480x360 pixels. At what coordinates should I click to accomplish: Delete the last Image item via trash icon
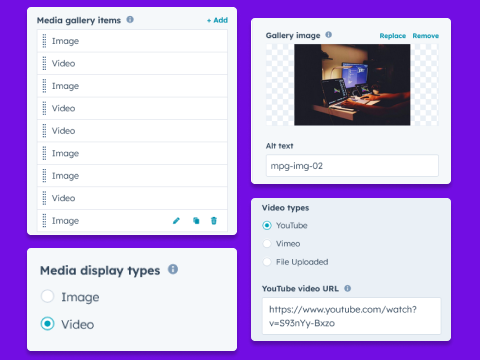214,221
